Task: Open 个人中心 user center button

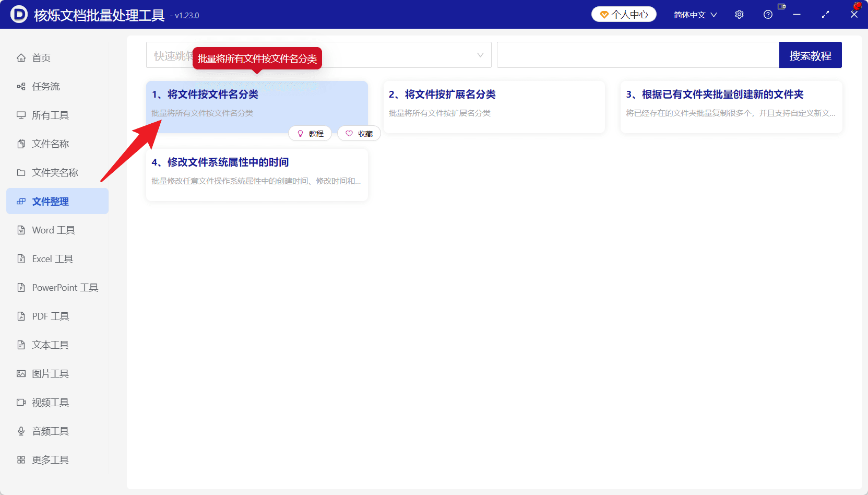Action: (624, 15)
